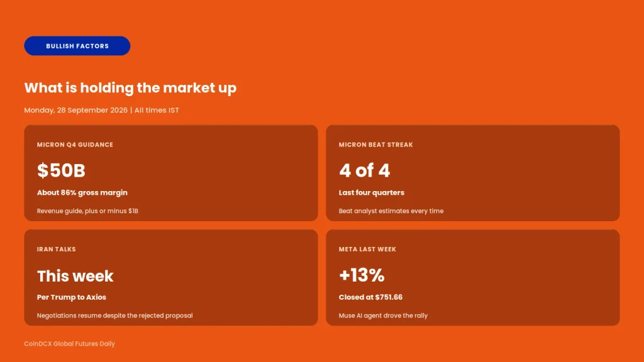Click the CoinDCX Global Futures Daily footer

pos(69,344)
